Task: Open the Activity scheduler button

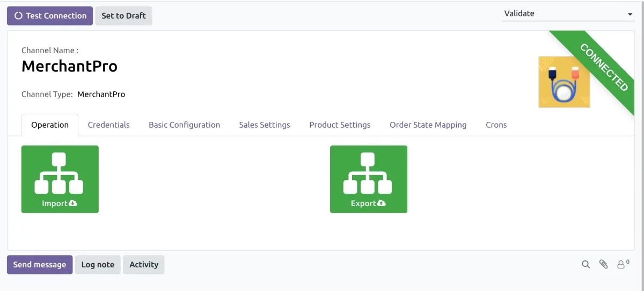Action: [x=143, y=265]
